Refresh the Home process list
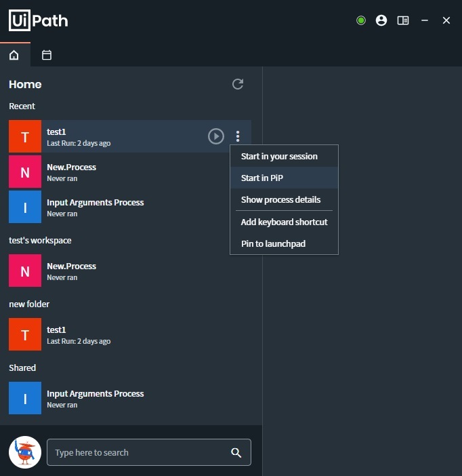 [x=238, y=84]
